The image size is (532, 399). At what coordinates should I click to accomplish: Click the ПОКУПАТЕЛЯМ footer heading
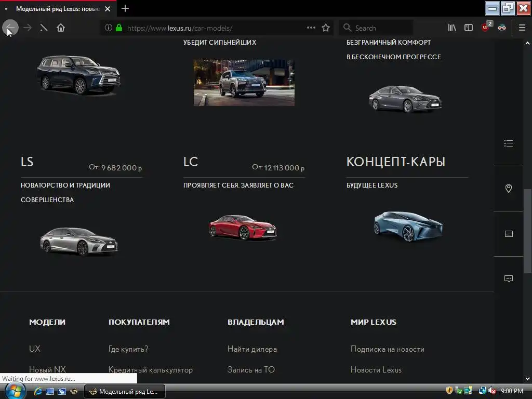(x=139, y=322)
